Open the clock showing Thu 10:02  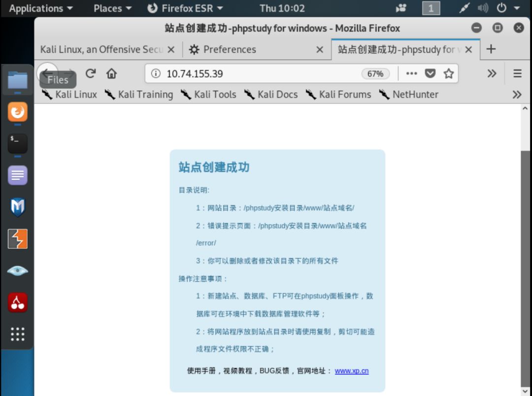(x=282, y=8)
